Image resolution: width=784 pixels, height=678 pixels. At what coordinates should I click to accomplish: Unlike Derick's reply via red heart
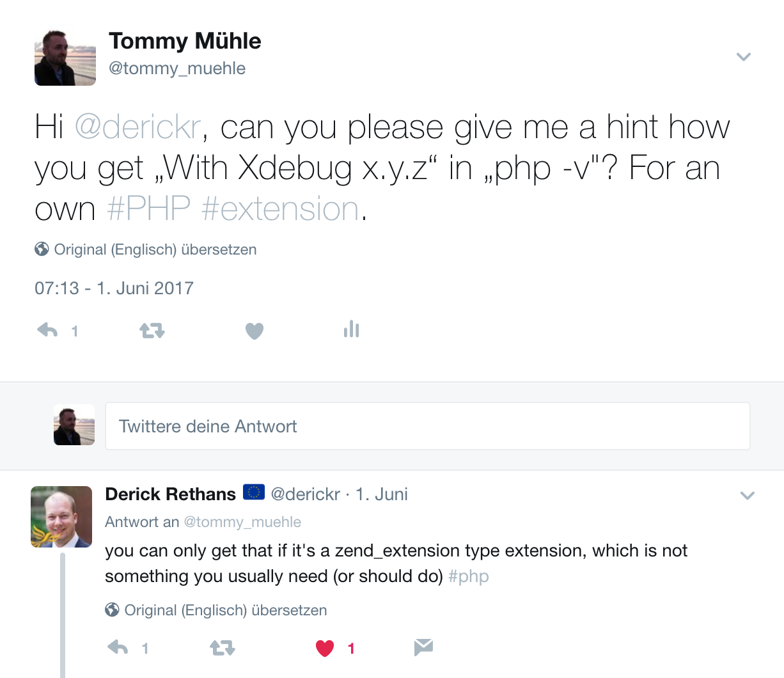(x=325, y=649)
